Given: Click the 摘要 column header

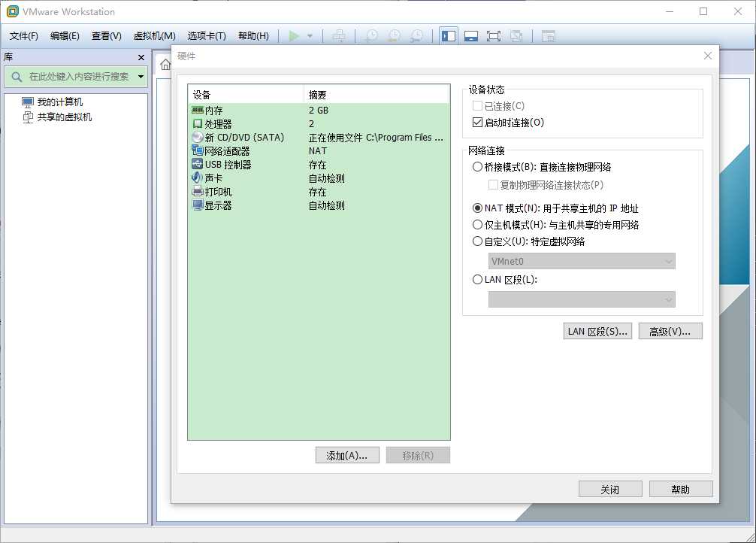Looking at the screenshot, I should coord(376,95).
